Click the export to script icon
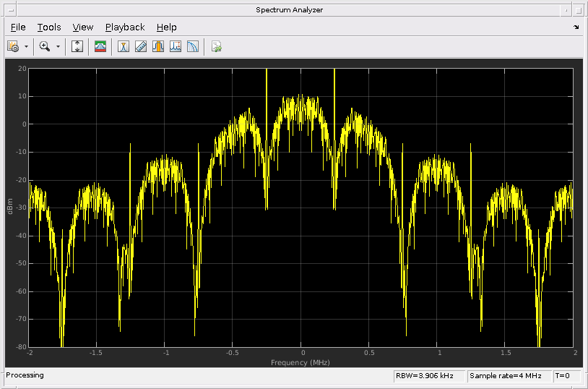The width and height of the screenshot is (588, 389). [x=216, y=46]
